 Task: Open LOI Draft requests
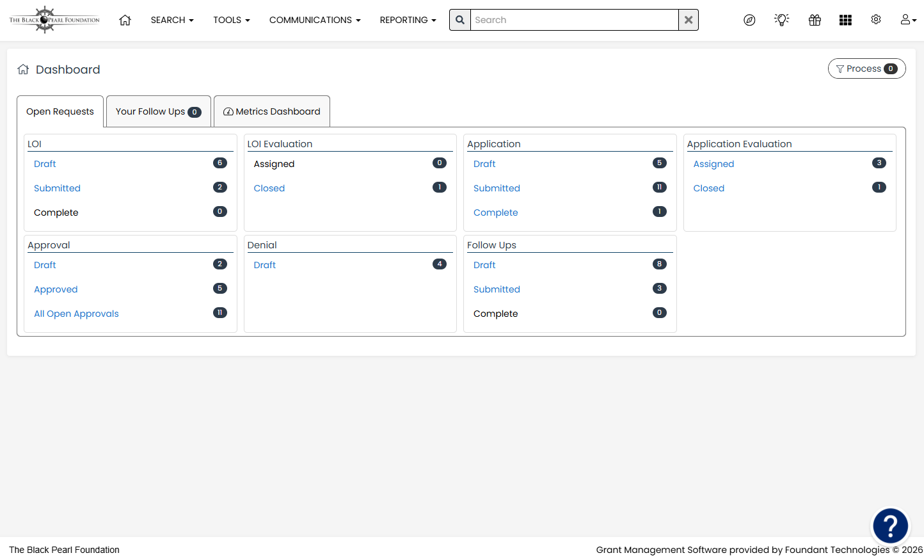[x=45, y=164]
